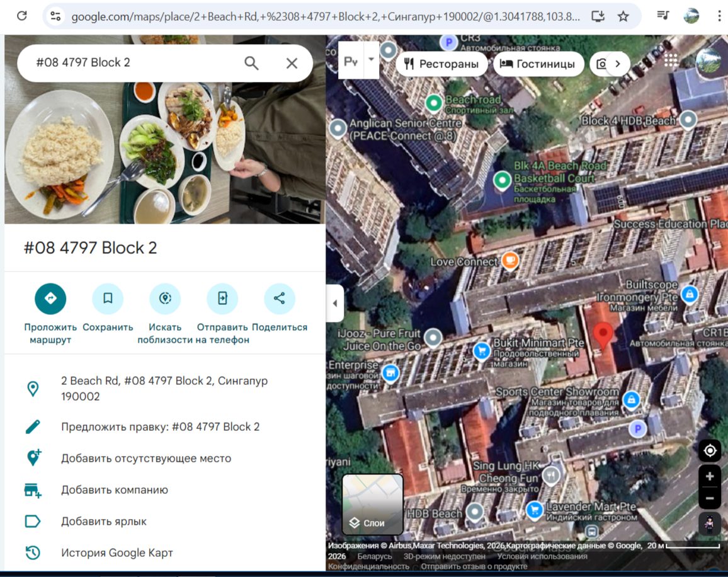Center map on my location
The height and width of the screenshot is (577, 728).
click(x=710, y=451)
